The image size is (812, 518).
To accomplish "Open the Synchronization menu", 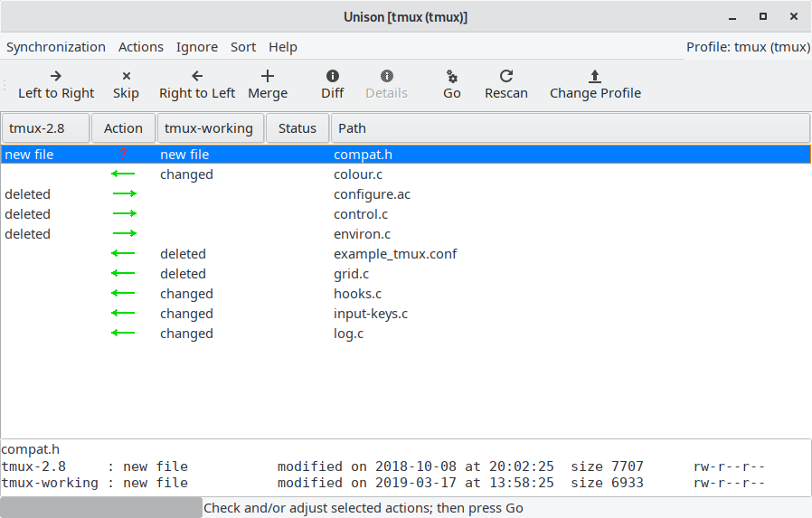I will [55, 47].
